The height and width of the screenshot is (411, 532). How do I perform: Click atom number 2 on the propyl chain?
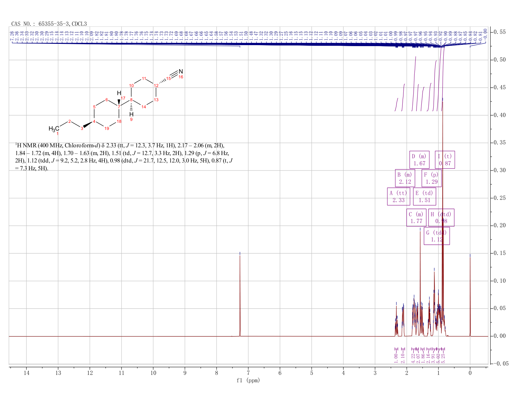point(70,122)
